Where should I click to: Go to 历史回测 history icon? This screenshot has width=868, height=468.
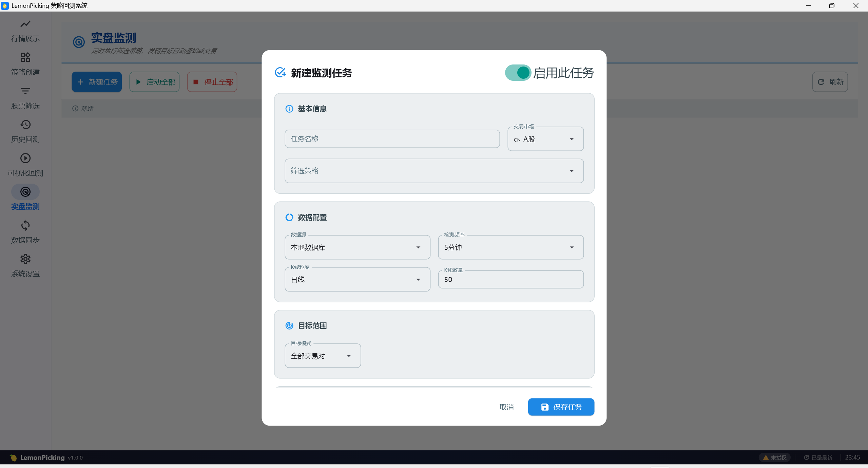tap(25, 125)
